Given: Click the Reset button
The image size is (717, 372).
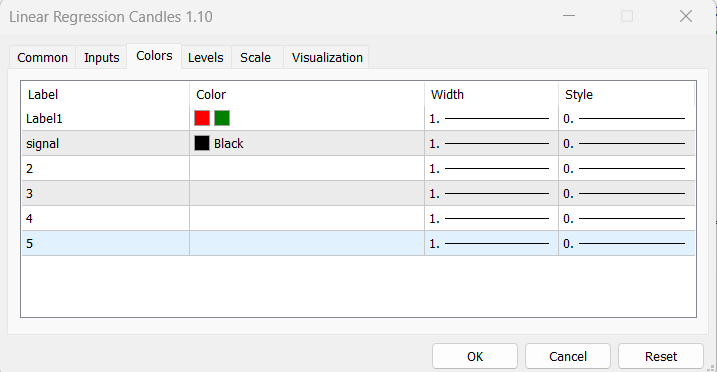Looking at the screenshot, I should click(661, 356).
